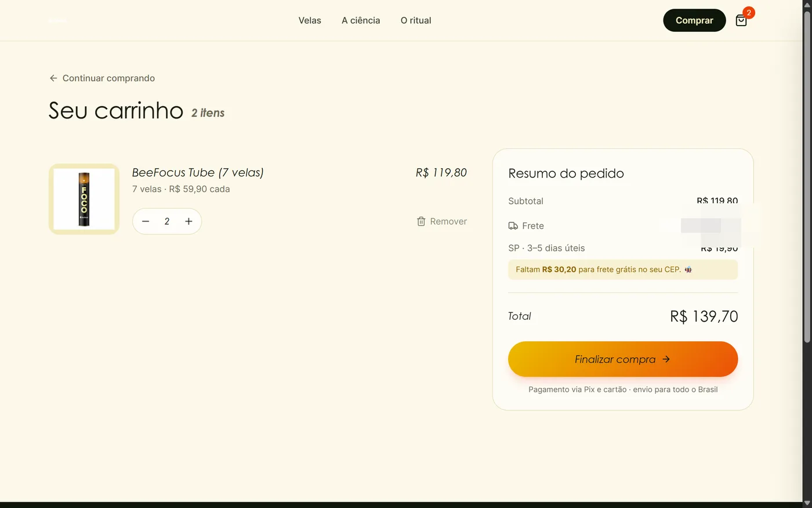Click the Resumo do pedido heading
Image resolution: width=812 pixels, height=508 pixels.
(566, 173)
